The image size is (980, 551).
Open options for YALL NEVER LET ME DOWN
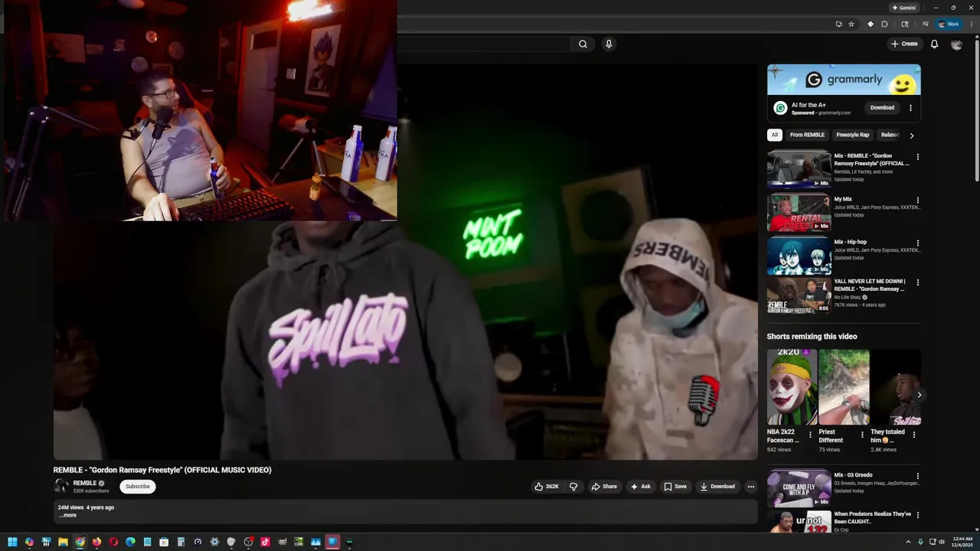click(918, 282)
